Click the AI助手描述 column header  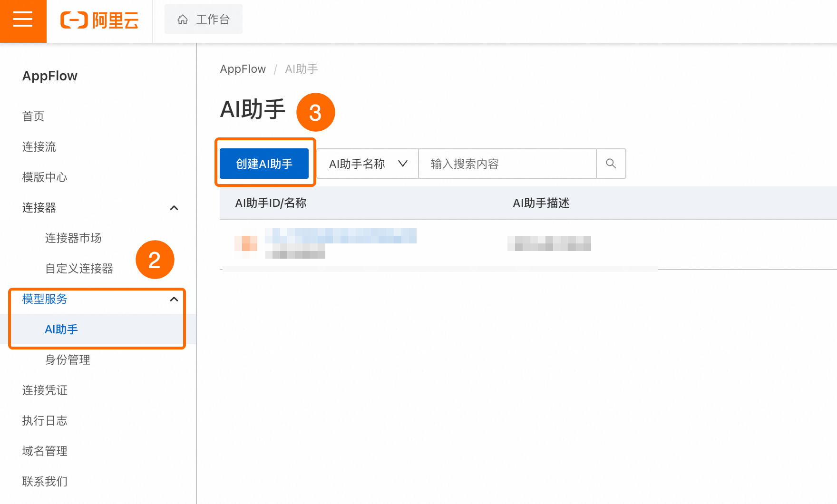click(x=541, y=203)
